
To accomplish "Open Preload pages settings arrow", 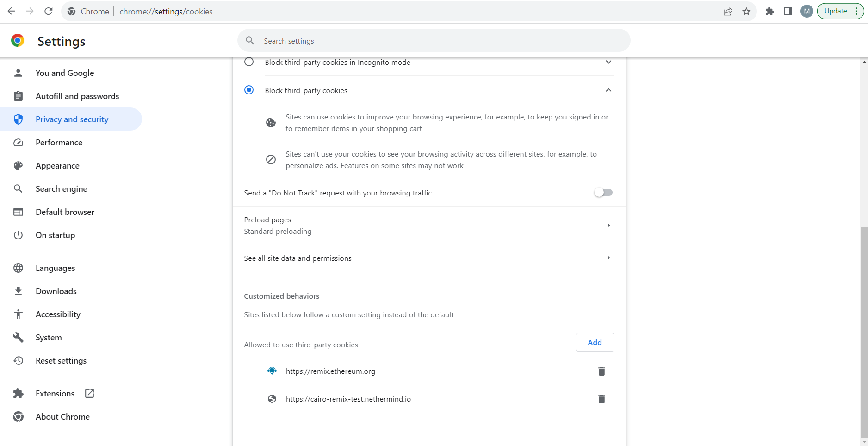I will coord(608,225).
